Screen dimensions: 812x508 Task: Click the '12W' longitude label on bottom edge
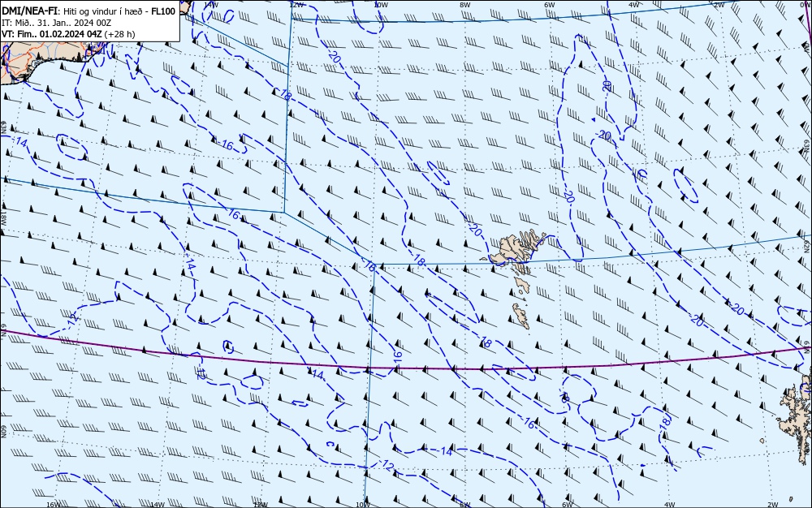click(x=261, y=505)
